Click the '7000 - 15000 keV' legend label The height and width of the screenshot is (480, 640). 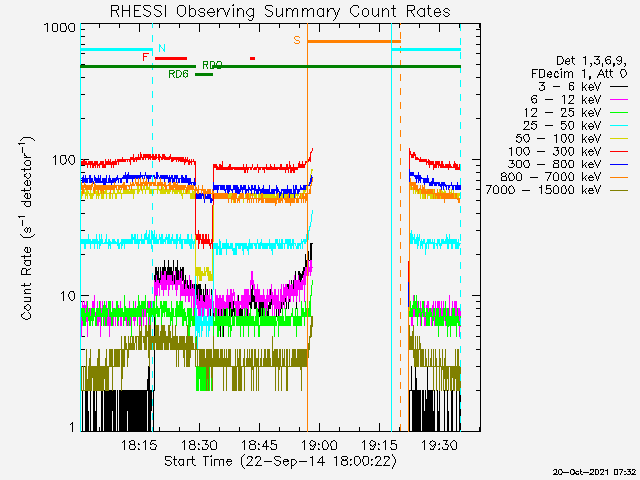[543, 190]
